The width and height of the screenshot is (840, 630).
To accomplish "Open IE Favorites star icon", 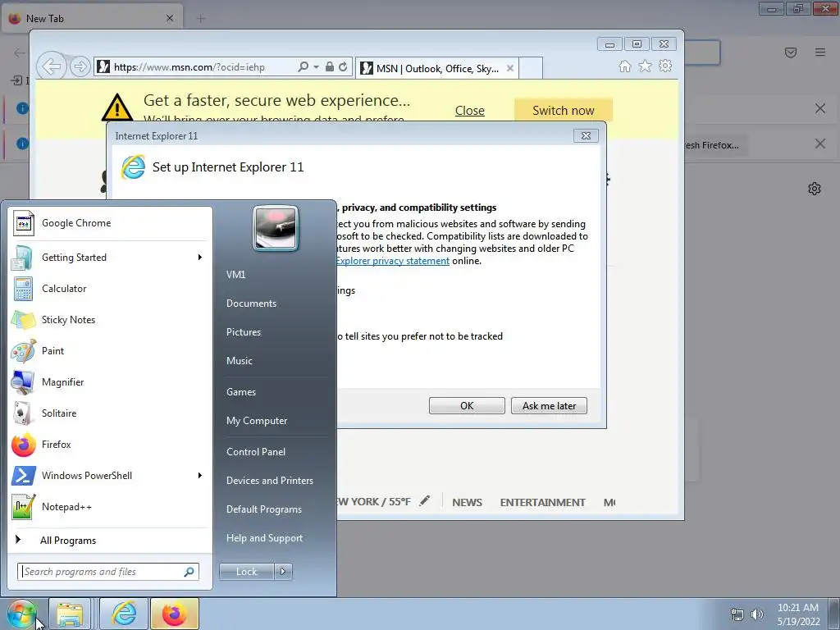I will point(645,66).
